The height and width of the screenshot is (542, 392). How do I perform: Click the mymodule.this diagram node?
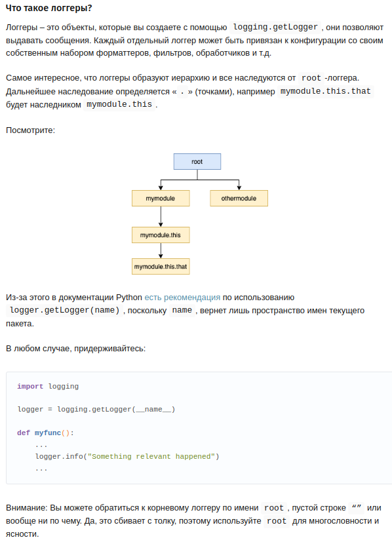coord(161,235)
